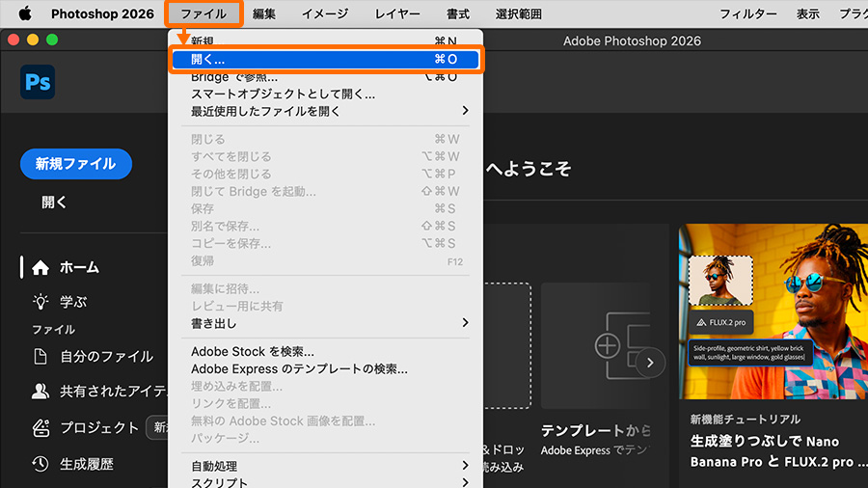Open the ファイル menu

point(203,14)
